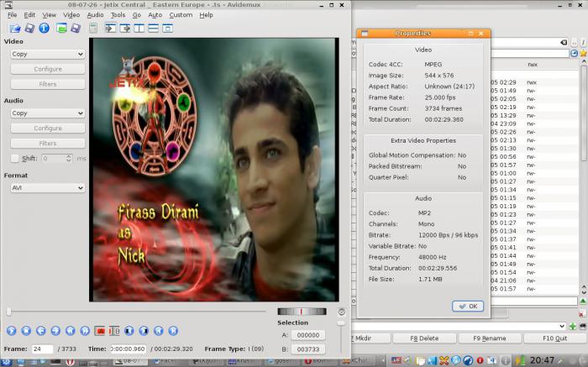Click green up arrow icon in Krusader
This screenshot has width=588, height=367.
583,301
